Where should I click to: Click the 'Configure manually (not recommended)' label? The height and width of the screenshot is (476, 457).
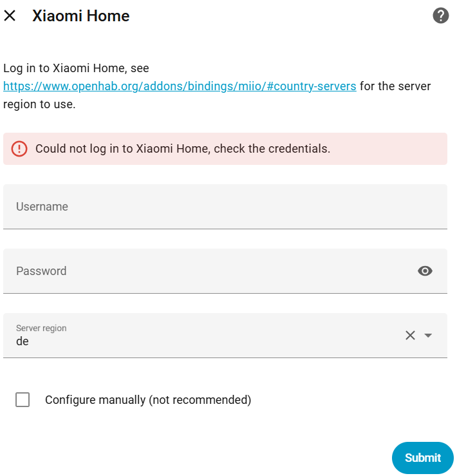coord(148,400)
